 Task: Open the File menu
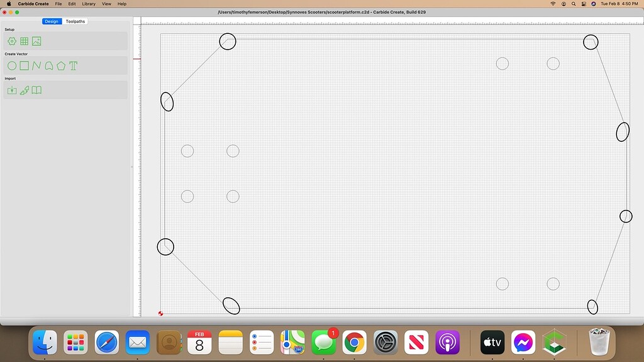[58, 4]
